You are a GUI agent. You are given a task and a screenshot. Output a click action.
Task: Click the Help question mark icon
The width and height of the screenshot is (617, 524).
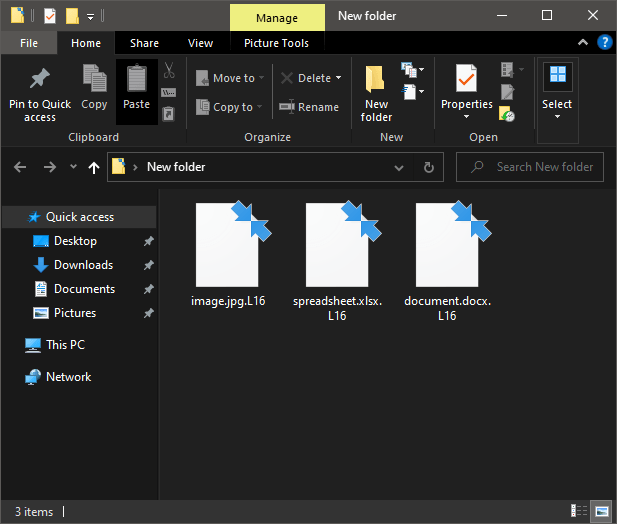tap(604, 42)
